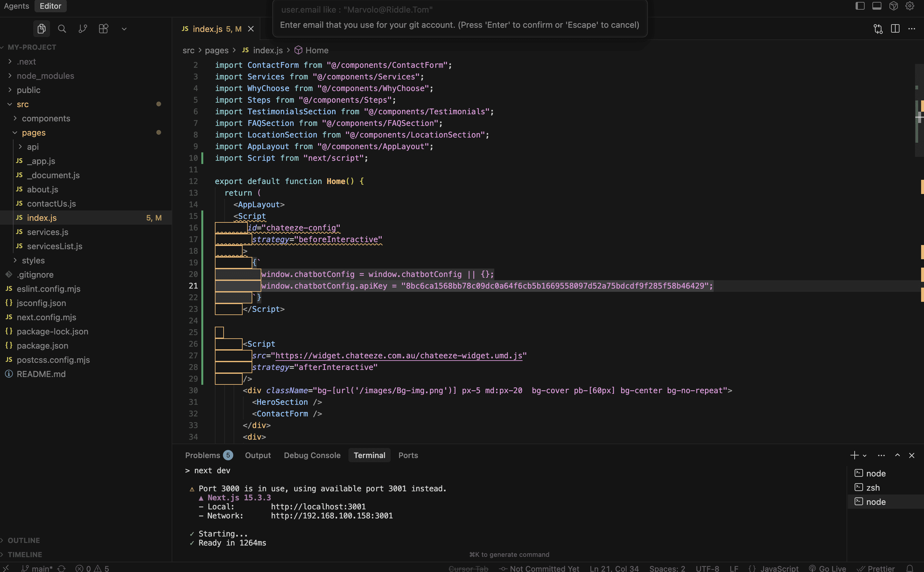Open the Search magnifier in sidebar toolbar
This screenshot has height=572, width=924.
62,29
